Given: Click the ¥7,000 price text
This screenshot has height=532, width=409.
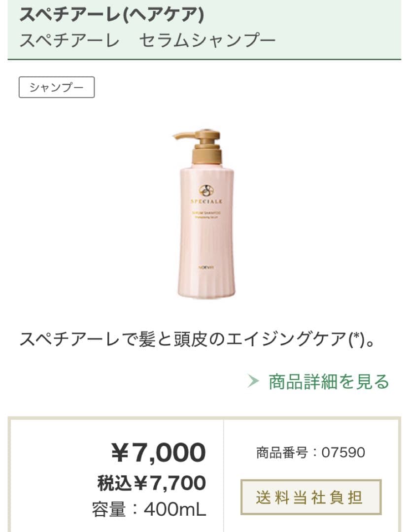Looking at the screenshot, I should coord(159,453).
